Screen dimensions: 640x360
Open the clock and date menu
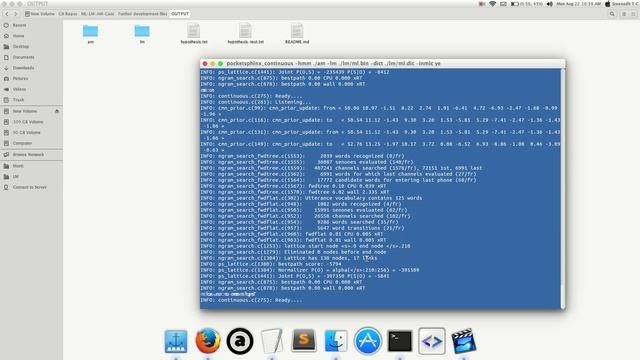578,4
